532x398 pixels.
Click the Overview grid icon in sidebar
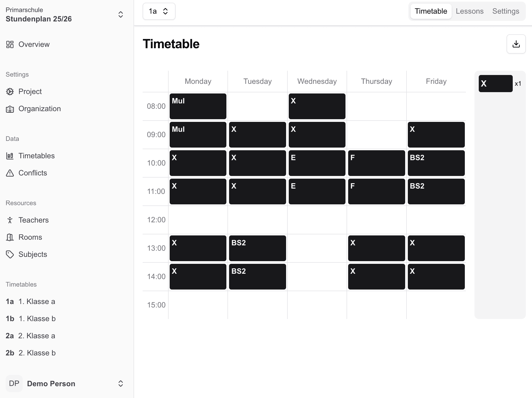(x=10, y=44)
